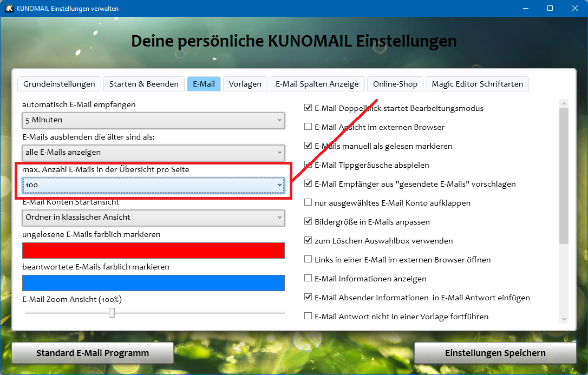The image size is (588, 375).
Task: Enable E-Mail Ansicht im externen Browser
Action: click(x=308, y=127)
